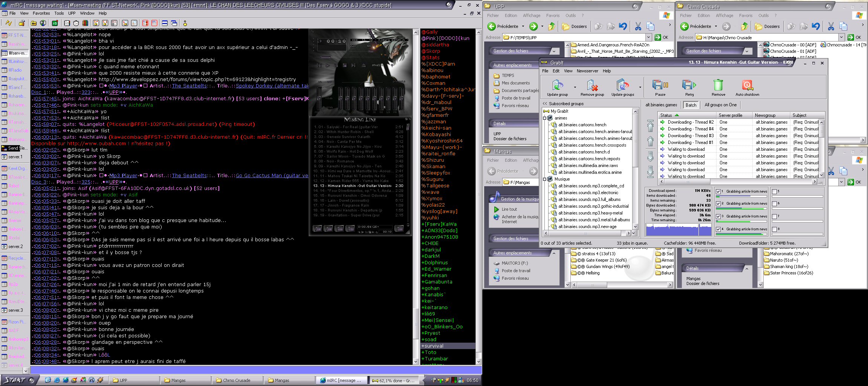The image size is (868, 386).
Task: Collapse Détails panel in Mangas window
Action: point(746,268)
